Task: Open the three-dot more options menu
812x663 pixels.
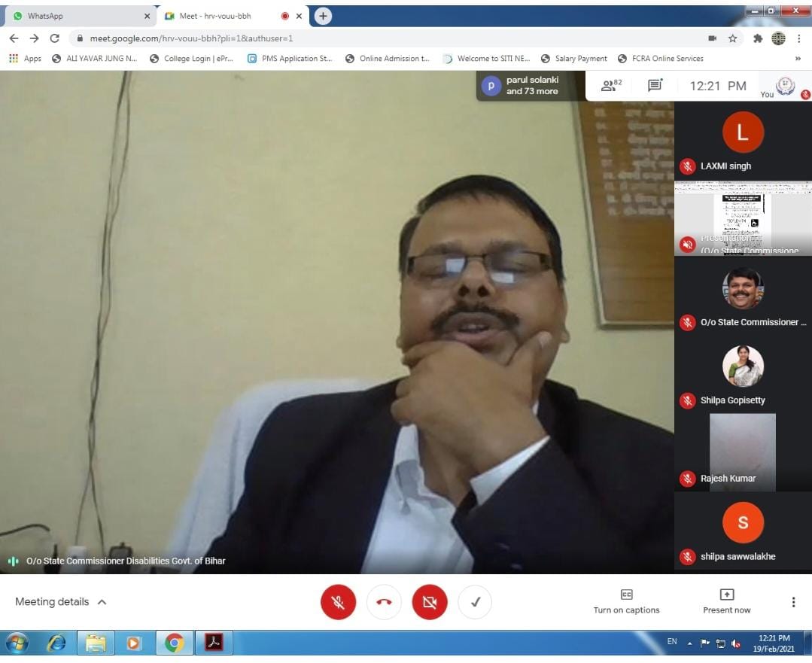Action: pos(792,602)
